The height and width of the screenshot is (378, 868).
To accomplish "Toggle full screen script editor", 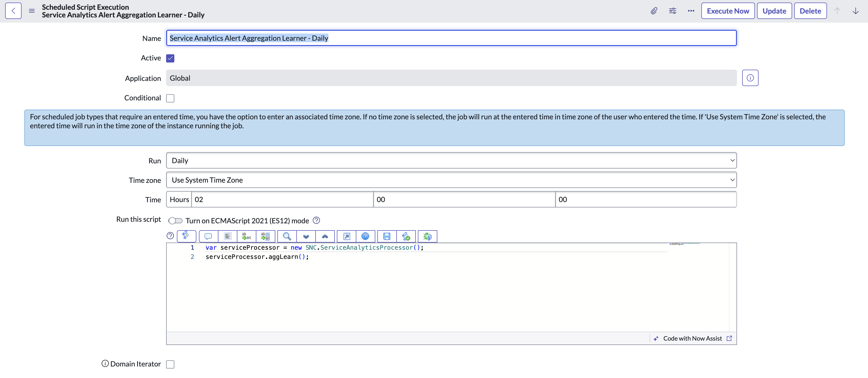I will pos(346,236).
